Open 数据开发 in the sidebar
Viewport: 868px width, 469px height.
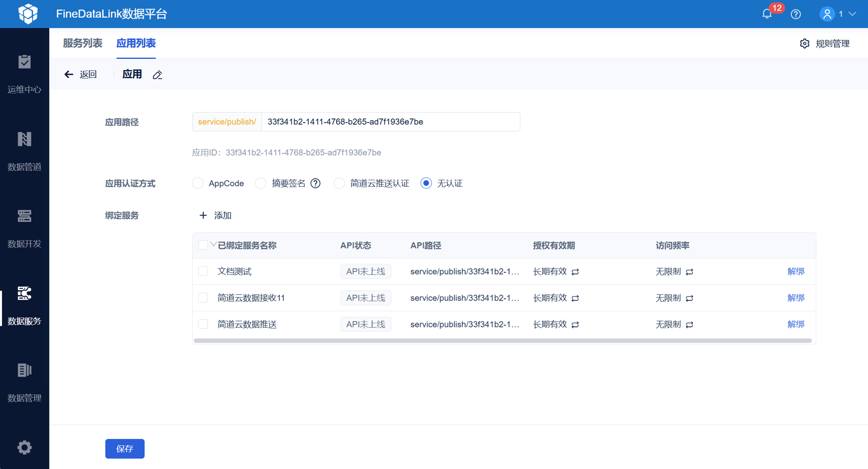(25, 228)
